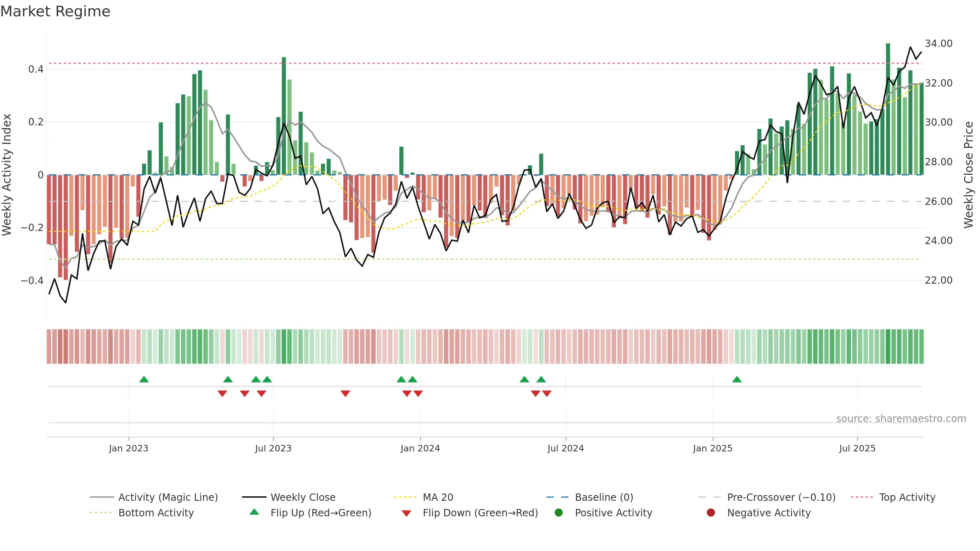The width and height of the screenshot is (980, 551).
Task: Click the Jan 2024 axis label
Action: click(x=420, y=448)
